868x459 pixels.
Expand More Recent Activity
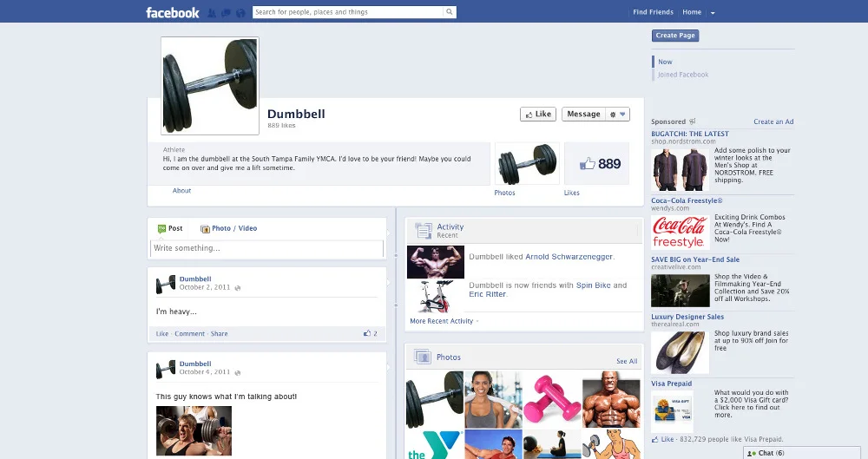444,321
